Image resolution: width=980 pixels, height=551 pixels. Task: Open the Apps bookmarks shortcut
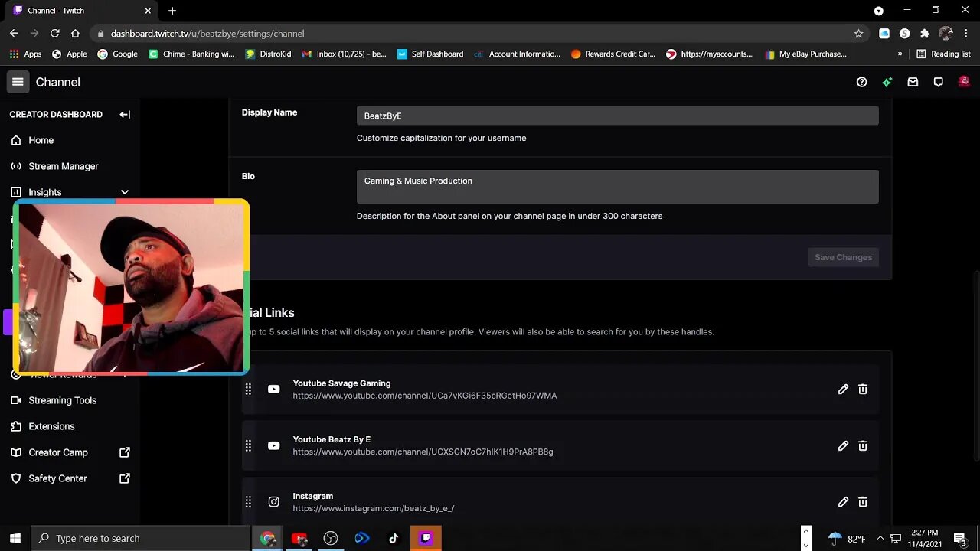pos(25,54)
